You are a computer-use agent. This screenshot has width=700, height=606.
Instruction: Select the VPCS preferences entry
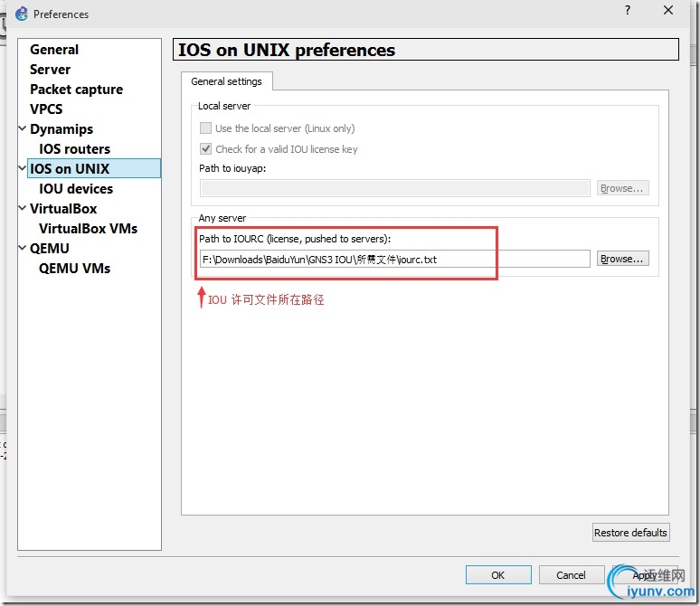pos(46,109)
